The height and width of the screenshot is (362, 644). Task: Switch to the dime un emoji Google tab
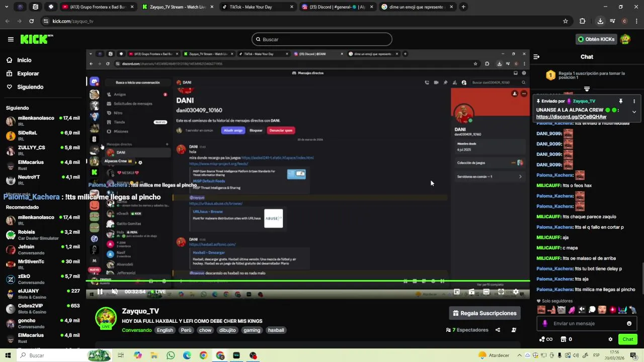click(x=417, y=7)
